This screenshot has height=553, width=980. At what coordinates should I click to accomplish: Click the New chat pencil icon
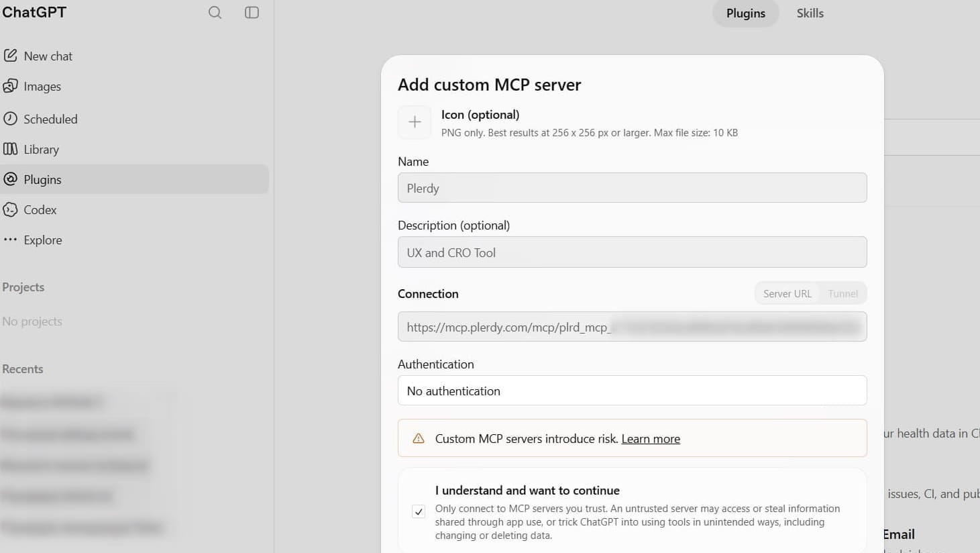(10, 56)
